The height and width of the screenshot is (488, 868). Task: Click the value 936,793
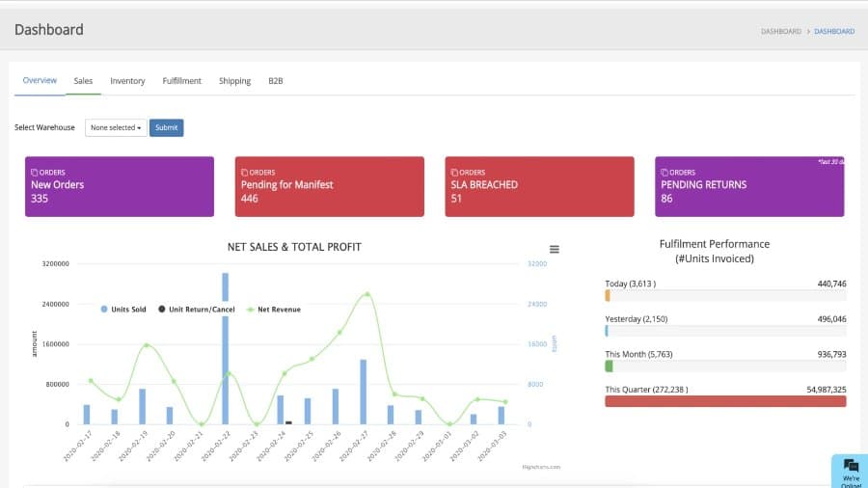pyautogui.click(x=831, y=354)
